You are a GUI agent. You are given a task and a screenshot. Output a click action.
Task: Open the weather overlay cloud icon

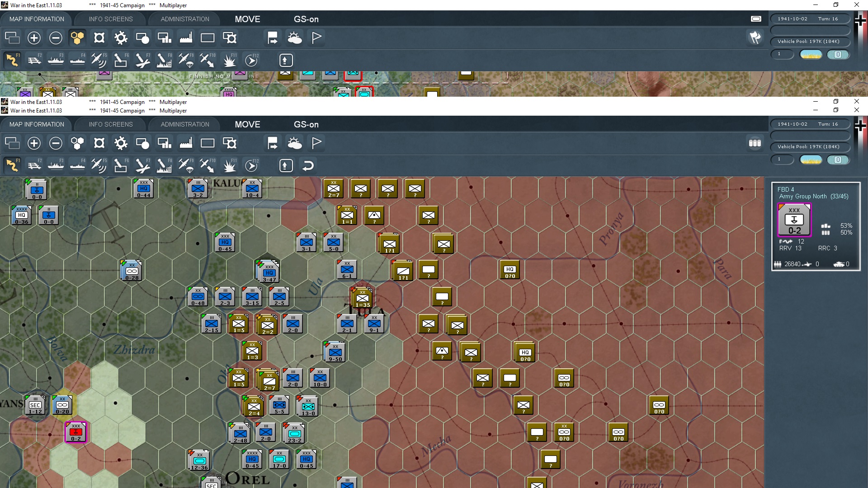[295, 143]
